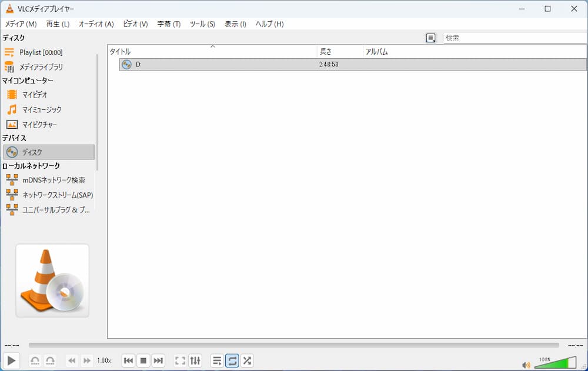Click the playlist view mode icon
This screenshot has height=371, width=588.
[430, 38]
